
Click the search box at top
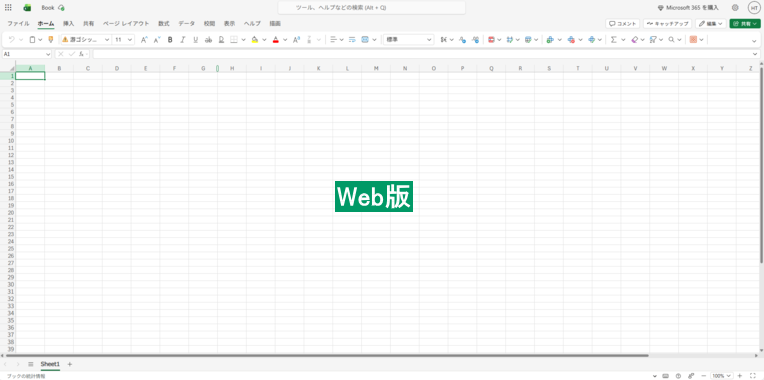tap(371, 8)
